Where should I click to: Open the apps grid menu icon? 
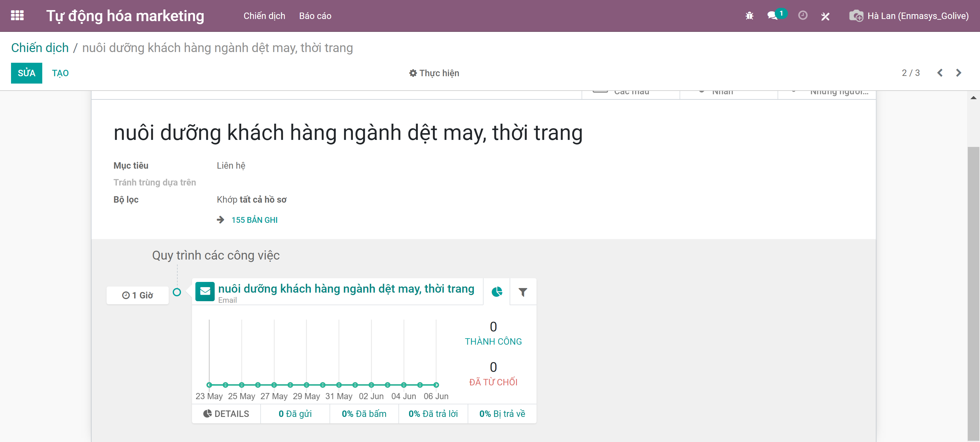[17, 16]
